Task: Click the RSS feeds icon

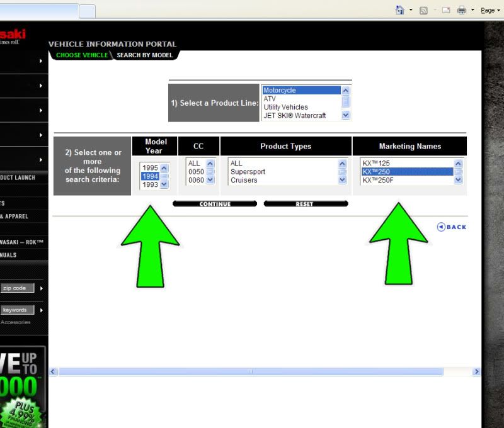Action: tap(423, 11)
